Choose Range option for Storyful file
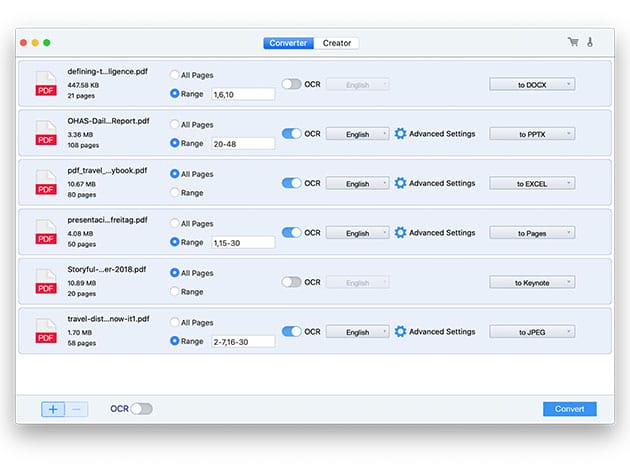 (x=175, y=292)
